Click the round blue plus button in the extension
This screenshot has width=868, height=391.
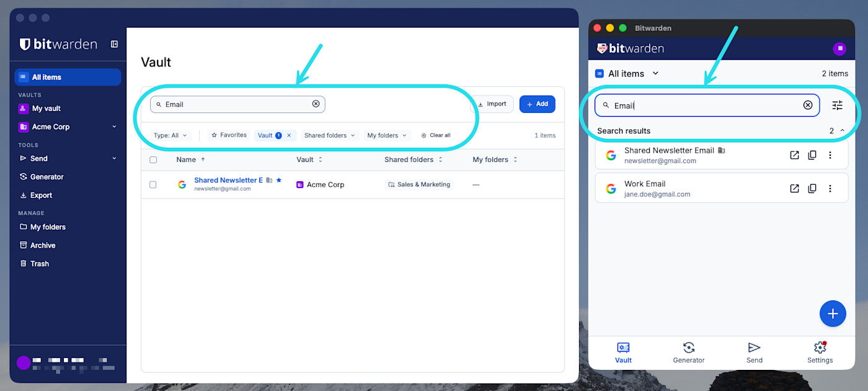pyautogui.click(x=833, y=313)
